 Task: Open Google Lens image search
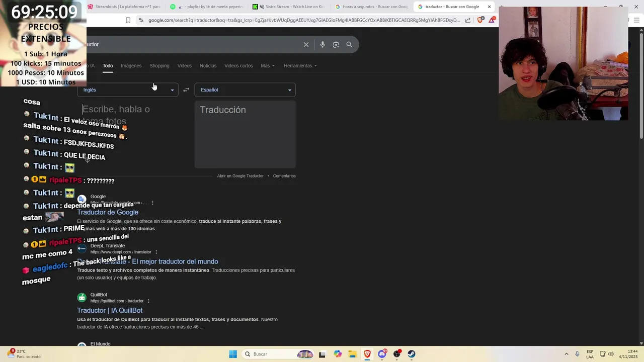pyautogui.click(x=336, y=44)
